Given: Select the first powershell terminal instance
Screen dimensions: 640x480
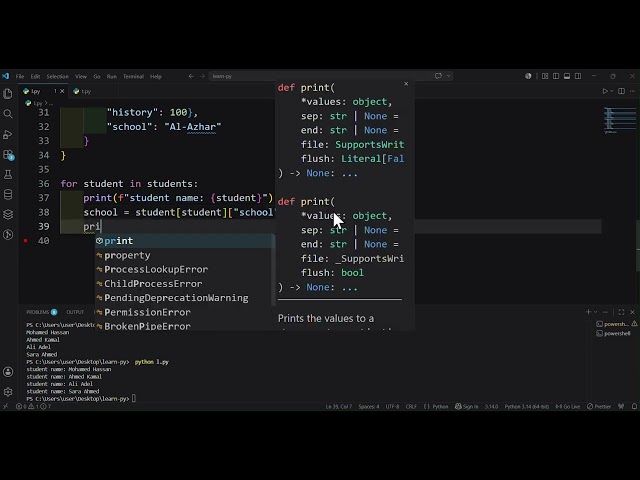Looking at the screenshot, I should pyautogui.click(x=616, y=324).
